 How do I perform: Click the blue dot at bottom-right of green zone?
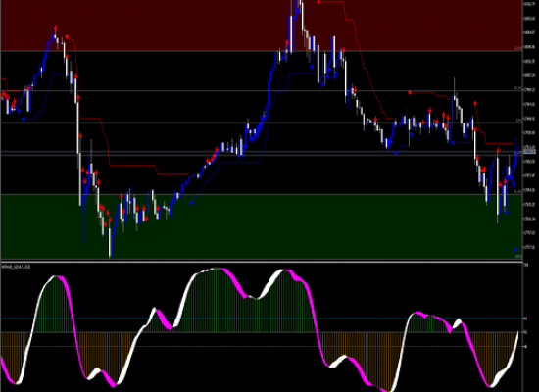515,249
